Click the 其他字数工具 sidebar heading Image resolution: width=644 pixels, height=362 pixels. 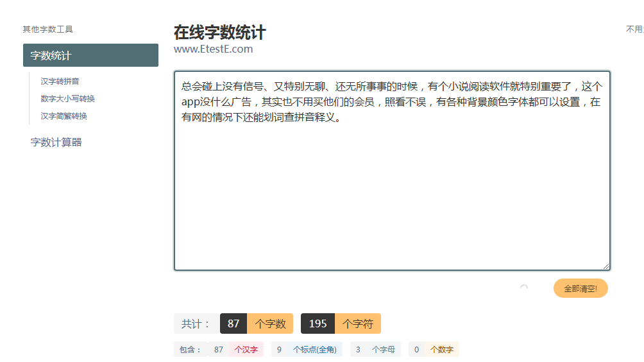pyautogui.click(x=47, y=29)
